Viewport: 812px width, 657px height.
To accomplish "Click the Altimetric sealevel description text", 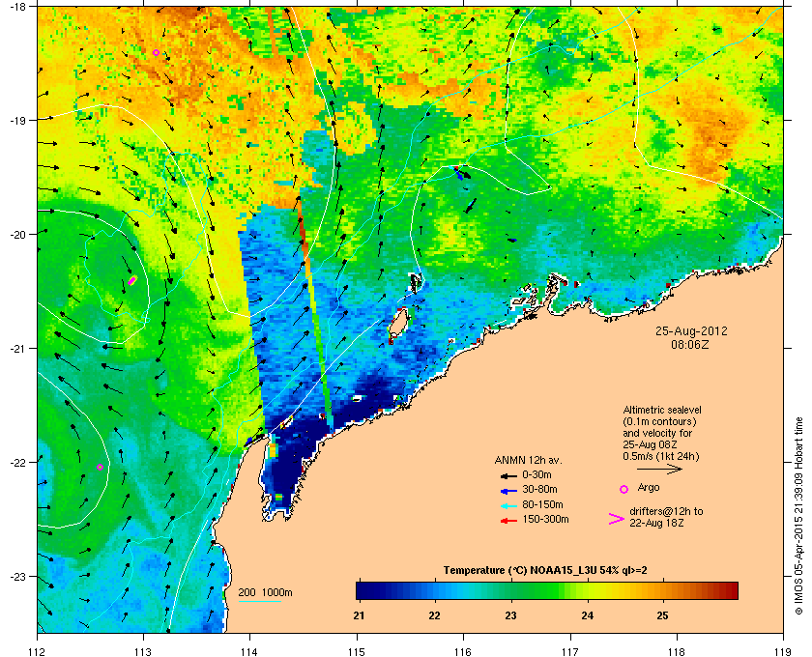I will click(662, 433).
